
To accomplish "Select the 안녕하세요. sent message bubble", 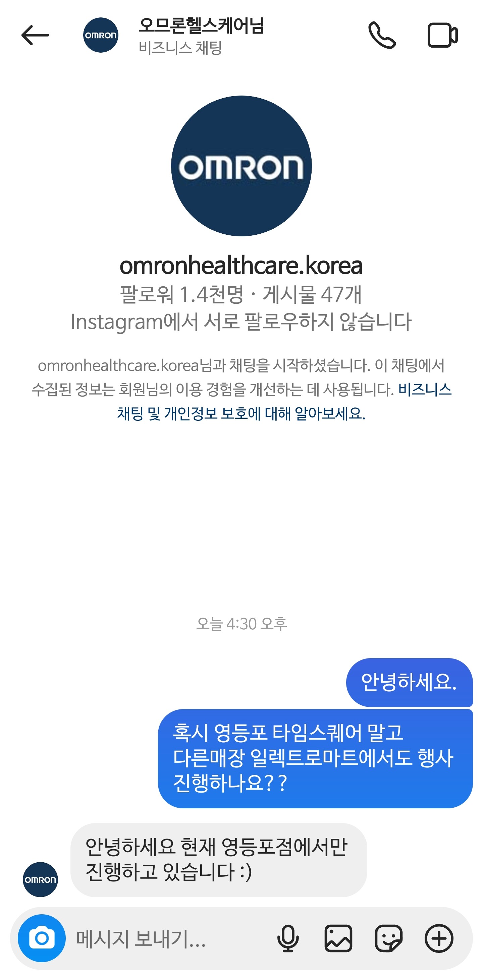I will click(x=409, y=682).
